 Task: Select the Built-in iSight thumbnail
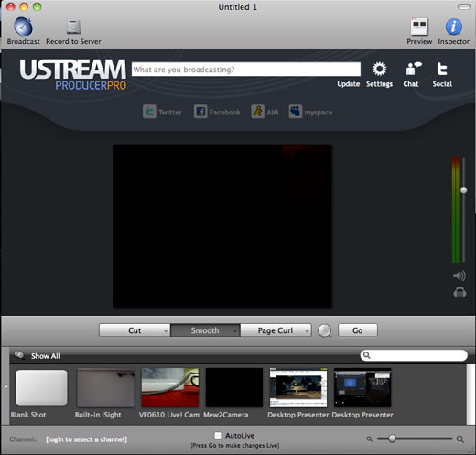click(x=105, y=387)
